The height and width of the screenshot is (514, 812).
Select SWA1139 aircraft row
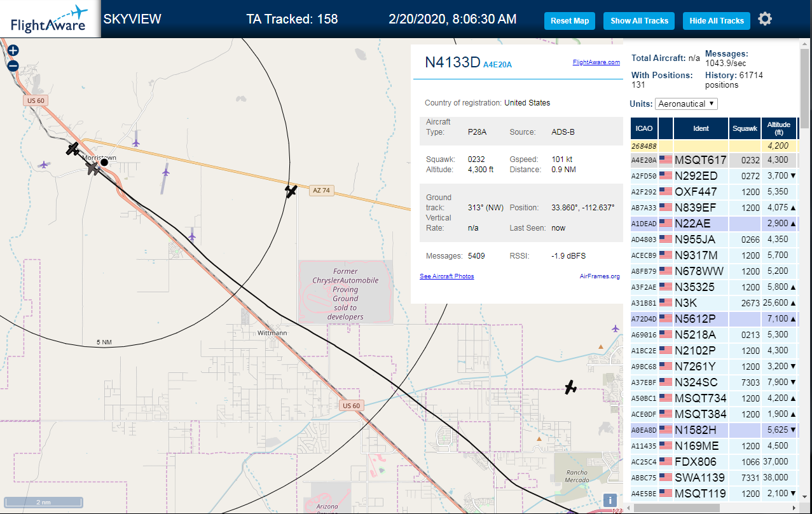714,478
